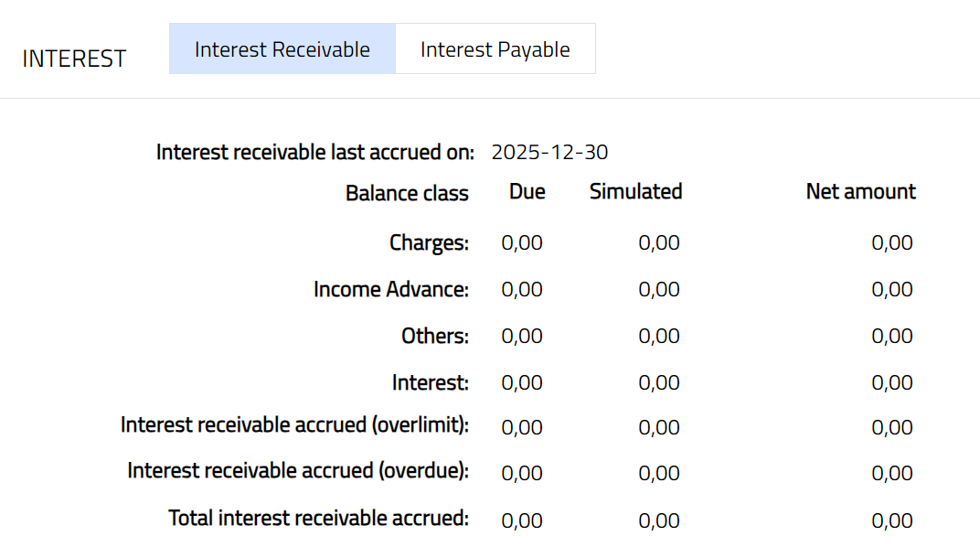Click the Others row label

click(x=434, y=336)
